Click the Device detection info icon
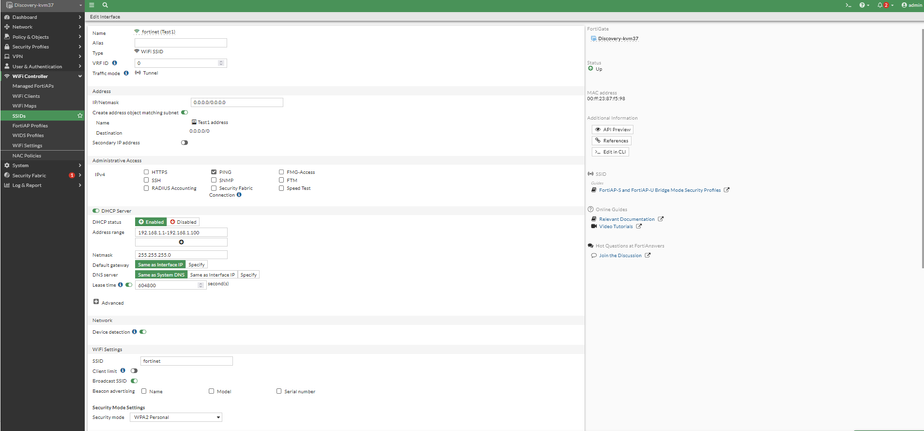Screen dimensions: 924x431 [x=134, y=331]
